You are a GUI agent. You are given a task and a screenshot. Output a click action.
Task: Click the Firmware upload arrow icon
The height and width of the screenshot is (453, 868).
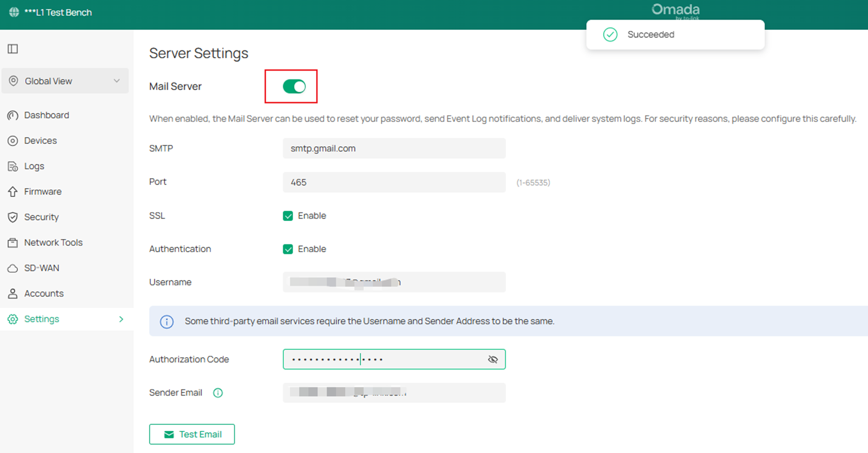[x=13, y=192]
